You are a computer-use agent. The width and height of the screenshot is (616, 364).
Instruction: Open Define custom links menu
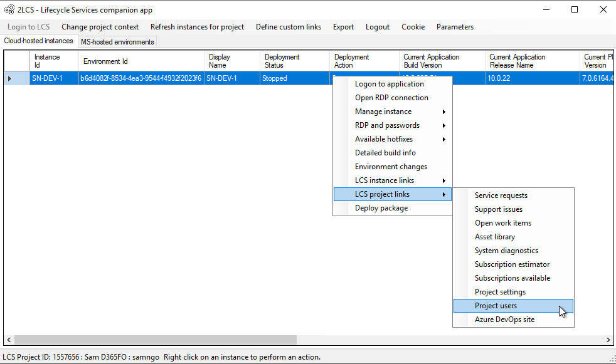pos(289,27)
